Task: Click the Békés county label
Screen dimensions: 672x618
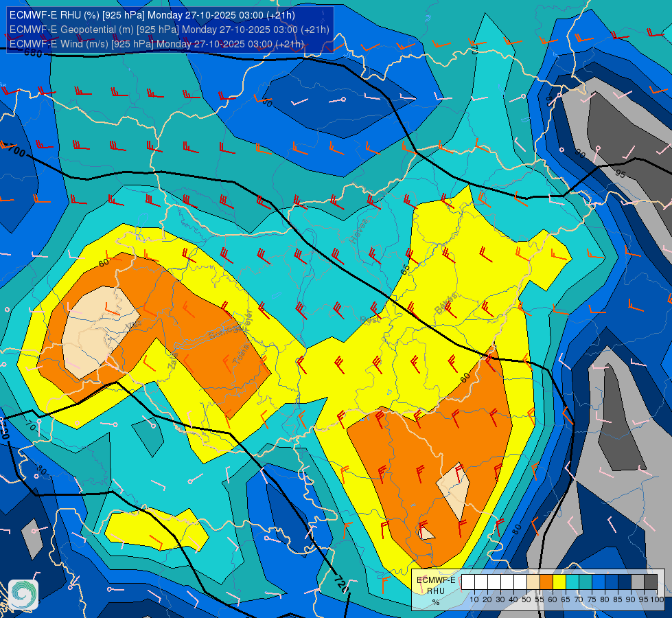Action: pyautogui.click(x=446, y=303)
